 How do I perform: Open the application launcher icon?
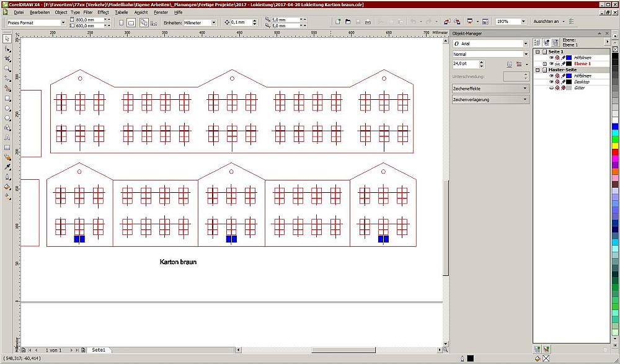point(470,22)
